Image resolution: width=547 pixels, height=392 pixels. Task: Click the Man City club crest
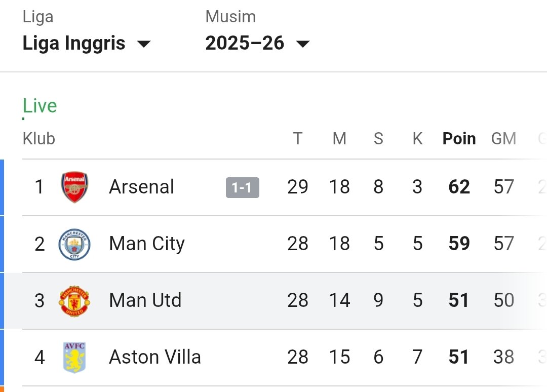point(74,244)
